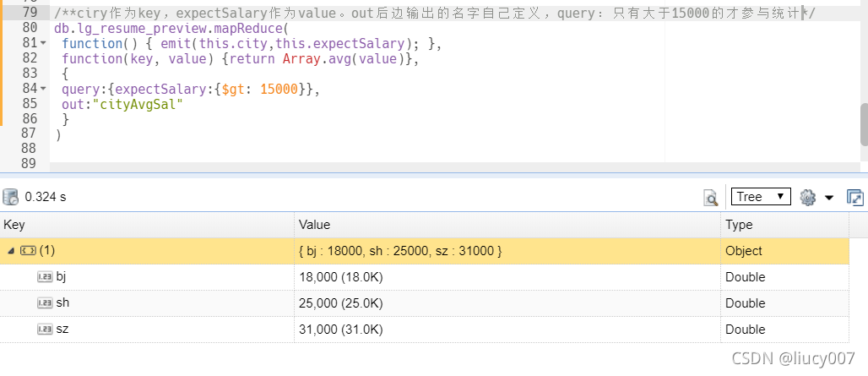Click the number type icon beside bj
The image size is (868, 376).
[x=45, y=277]
